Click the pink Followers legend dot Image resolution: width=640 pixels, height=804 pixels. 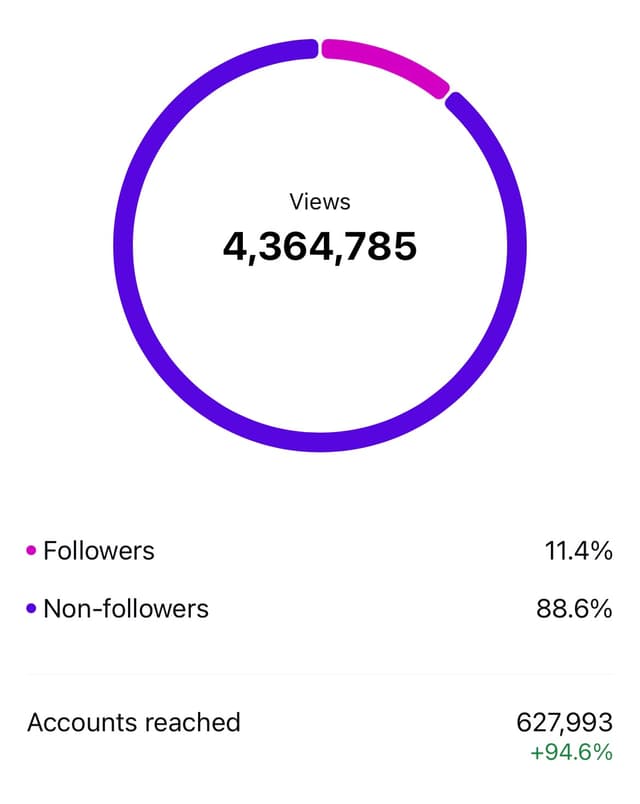point(30,550)
